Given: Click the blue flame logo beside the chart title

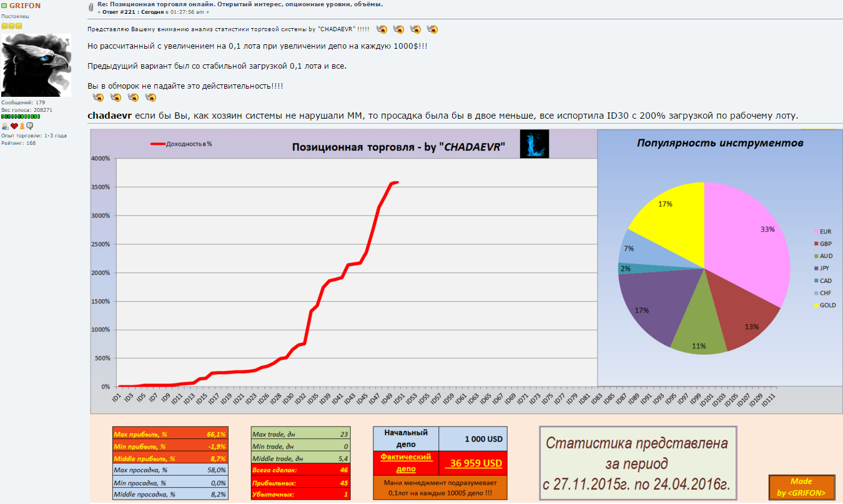Looking at the screenshot, I should 535,144.
